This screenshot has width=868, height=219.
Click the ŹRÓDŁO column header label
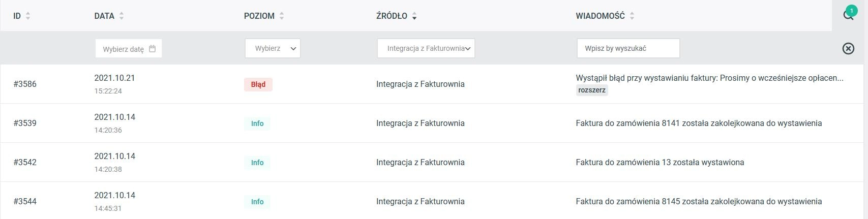click(x=392, y=16)
